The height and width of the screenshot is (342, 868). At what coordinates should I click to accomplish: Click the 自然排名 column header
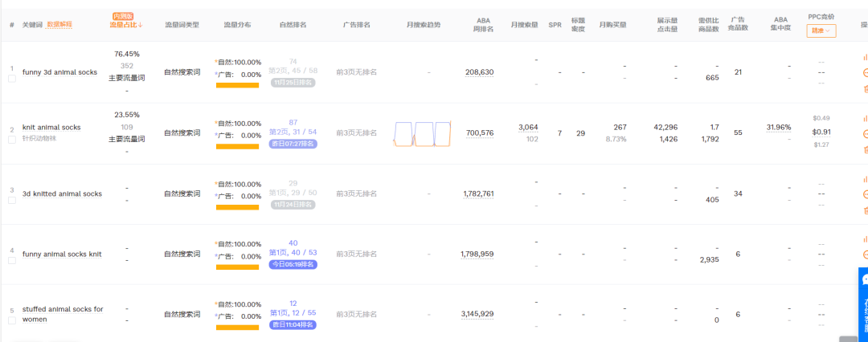293,25
